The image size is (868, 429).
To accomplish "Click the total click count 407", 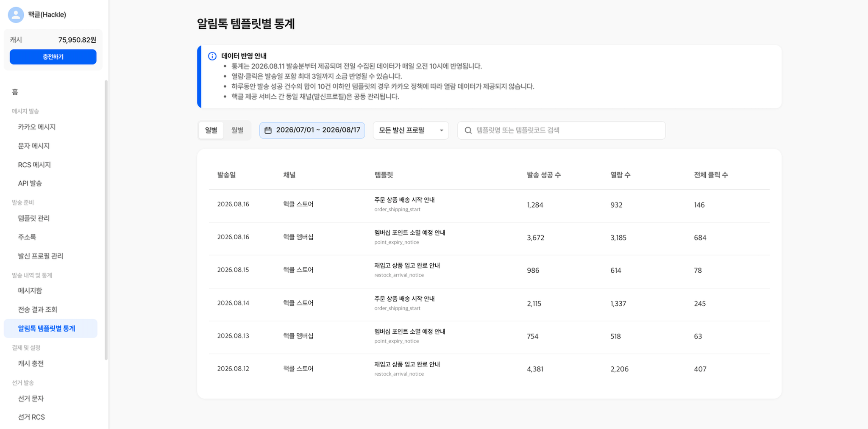I will [700, 369].
